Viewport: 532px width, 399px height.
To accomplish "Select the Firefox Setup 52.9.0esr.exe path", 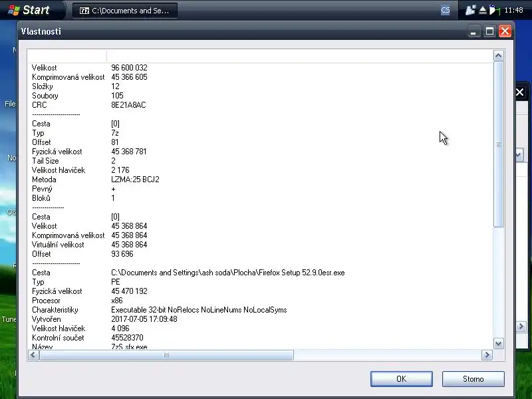I will [x=227, y=273].
